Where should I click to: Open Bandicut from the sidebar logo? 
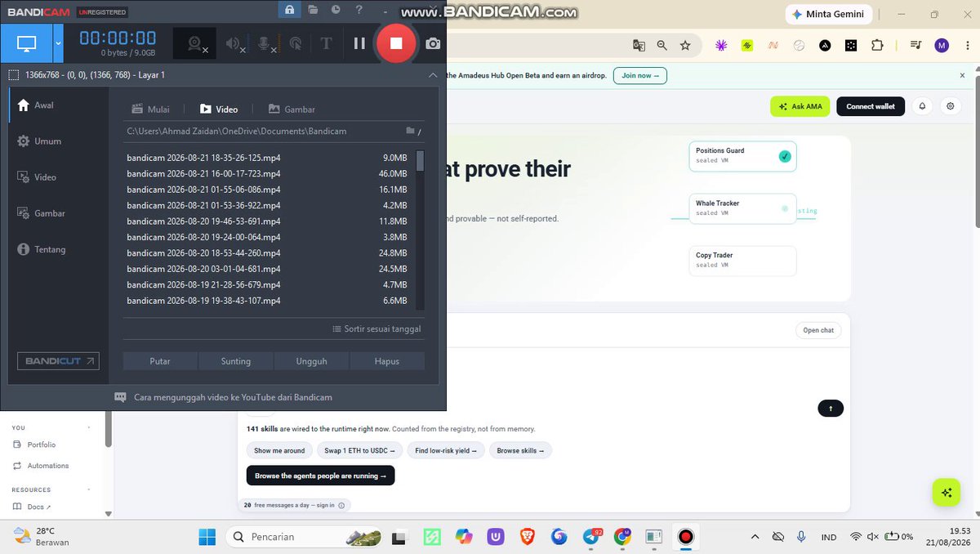[x=59, y=361]
